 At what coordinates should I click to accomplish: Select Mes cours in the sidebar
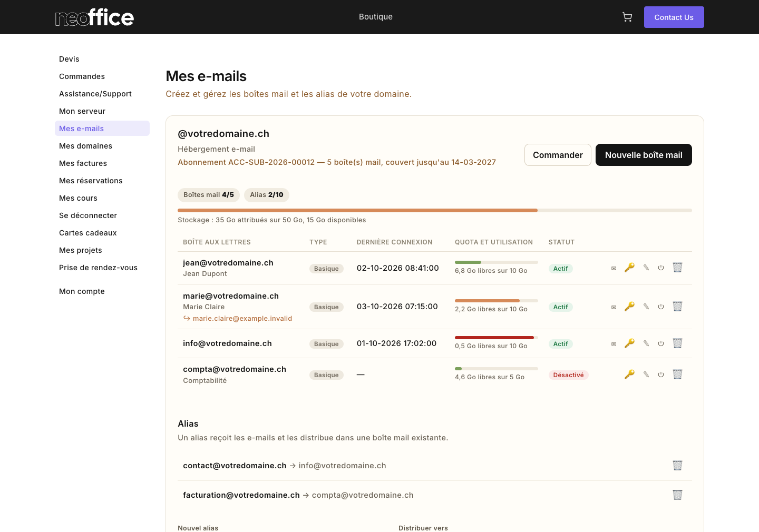coord(102,198)
